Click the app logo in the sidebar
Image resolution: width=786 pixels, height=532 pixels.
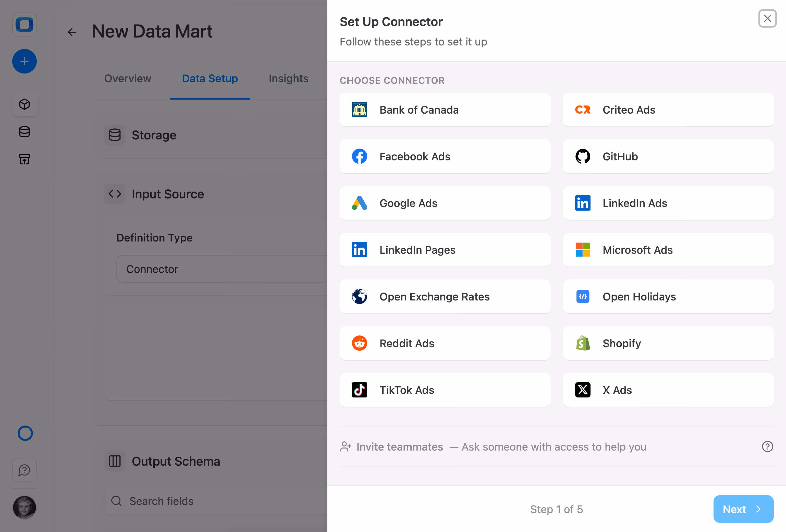pyautogui.click(x=24, y=24)
